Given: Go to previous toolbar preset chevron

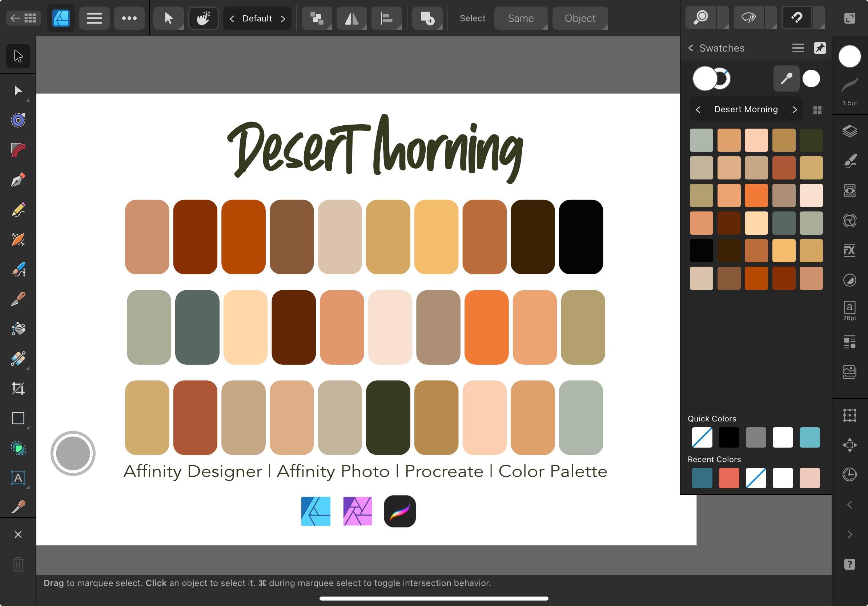Looking at the screenshot, I should (x=232, y=19).
